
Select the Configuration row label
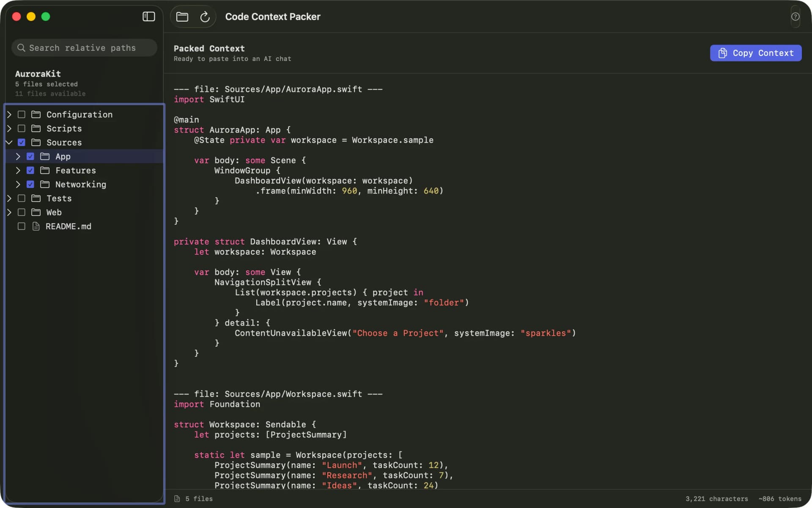click(80, 114)
